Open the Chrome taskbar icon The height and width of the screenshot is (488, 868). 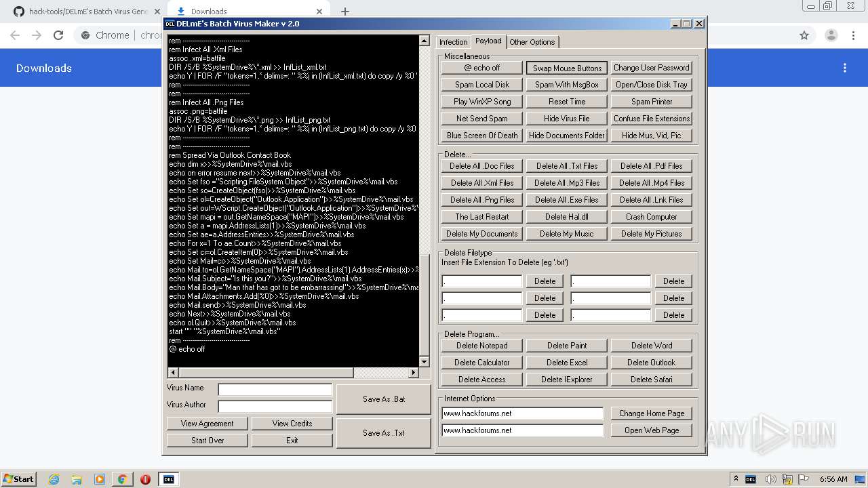click(x=122, y=479)
